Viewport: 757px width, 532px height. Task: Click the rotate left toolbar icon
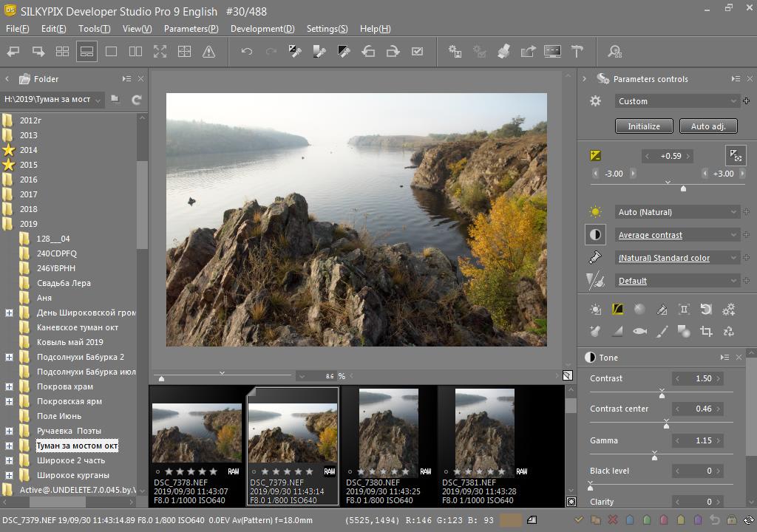[368, 52]
